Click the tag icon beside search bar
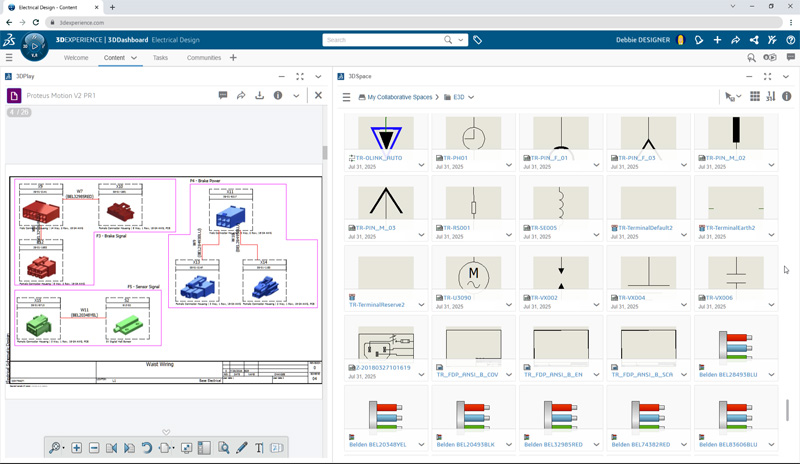 (x=478, y=40)
